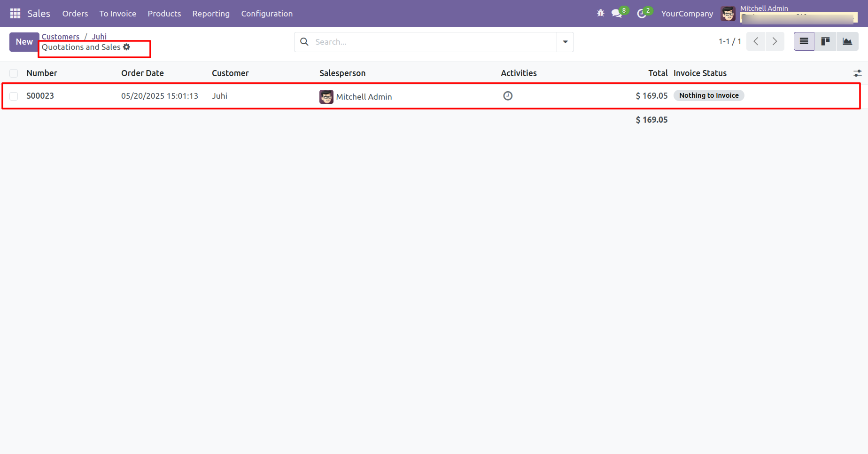Click the Quotations and Sales title
The height and width of the screenshot is (454, 868).
coord(81,47)
